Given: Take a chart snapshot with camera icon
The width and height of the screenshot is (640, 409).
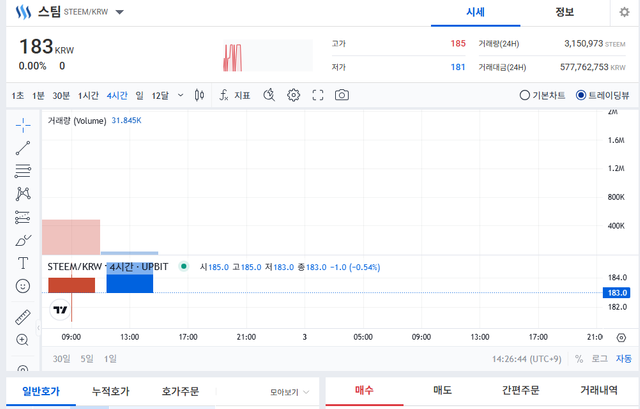Looking at the screenshot, I should click(x=342, y=95).
